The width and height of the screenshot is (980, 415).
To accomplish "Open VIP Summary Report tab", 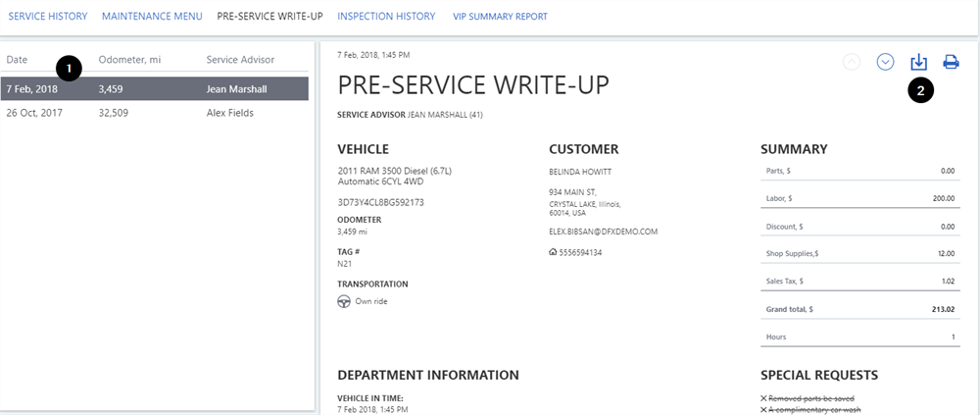I will pos(500,17).
